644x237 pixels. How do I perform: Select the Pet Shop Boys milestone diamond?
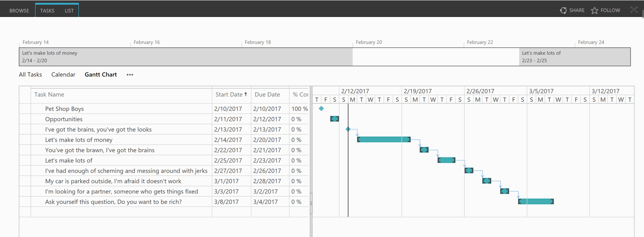point(321,108)
